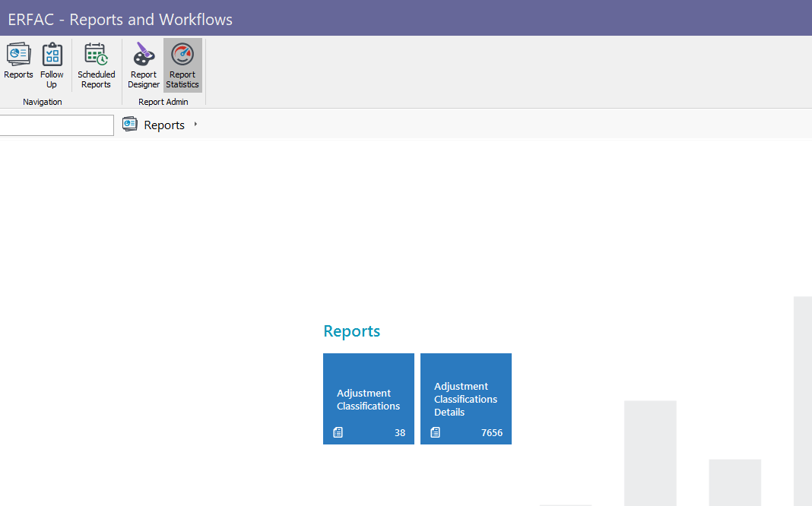Open the Adjustment Classifications report tile
Image resolution: width=812 pixels, height=506 pixels.
click(x=369, y=399)
